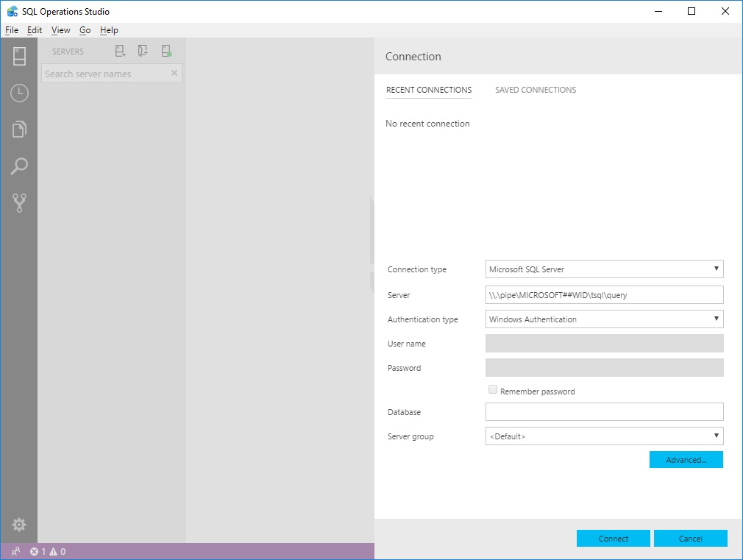Click the status bar account icon

pyautogui.click(x=15, y=551)
